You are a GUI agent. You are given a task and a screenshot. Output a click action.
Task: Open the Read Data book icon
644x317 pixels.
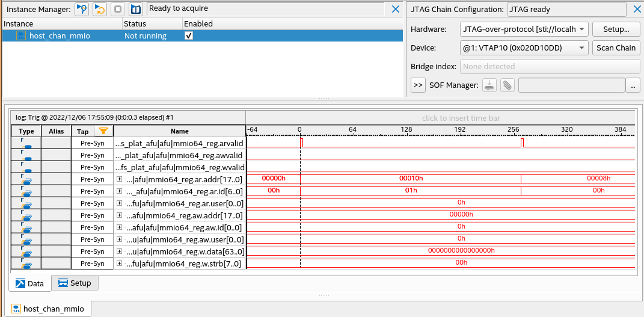(x=136, y=9)
